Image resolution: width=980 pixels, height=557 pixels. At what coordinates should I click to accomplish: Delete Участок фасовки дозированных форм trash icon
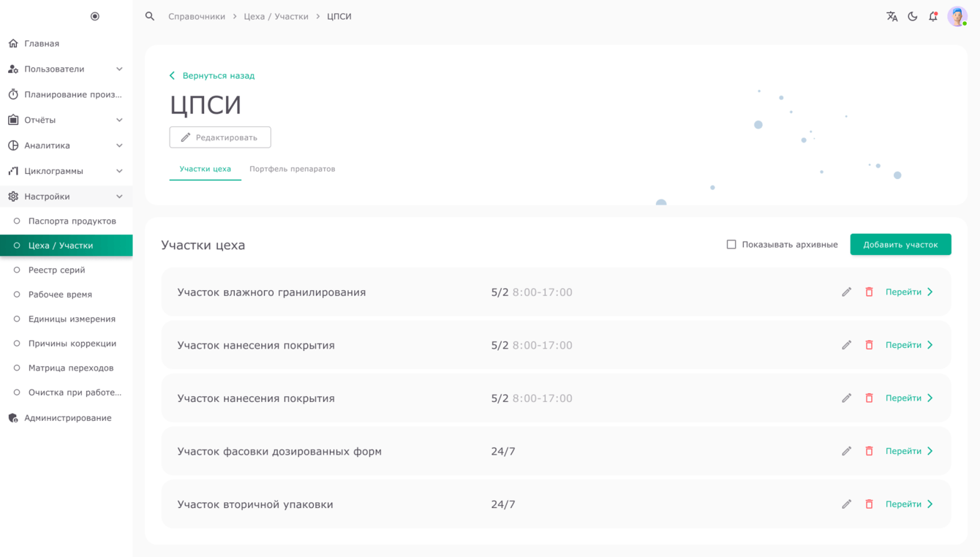click(x=869, y=451)
